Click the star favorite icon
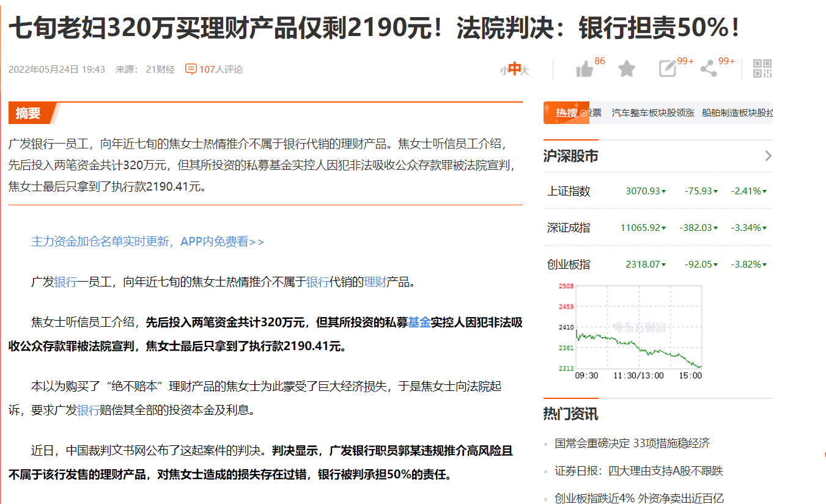 [626, 69]
